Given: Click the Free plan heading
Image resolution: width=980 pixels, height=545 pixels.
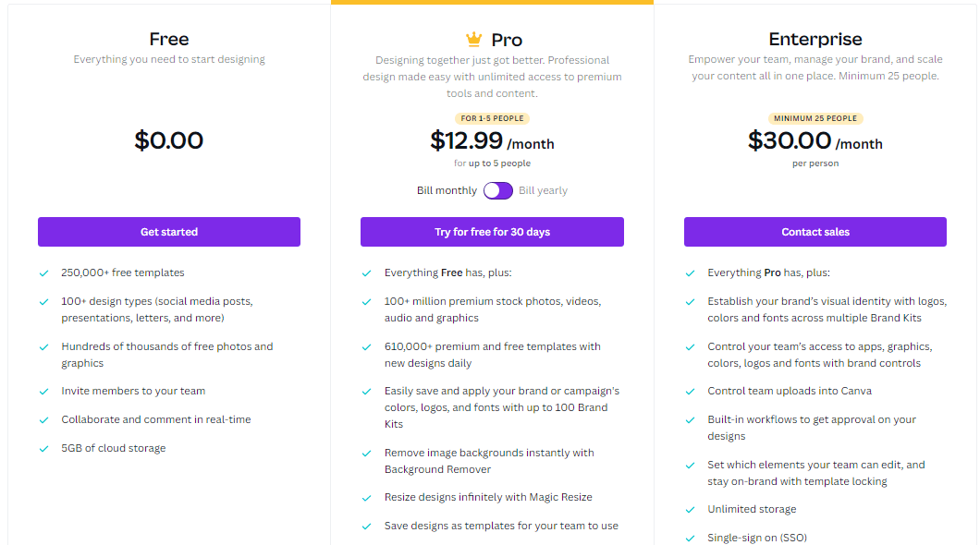Looking at the screenshot, I should pyautogui.click(x=169, y=39).
